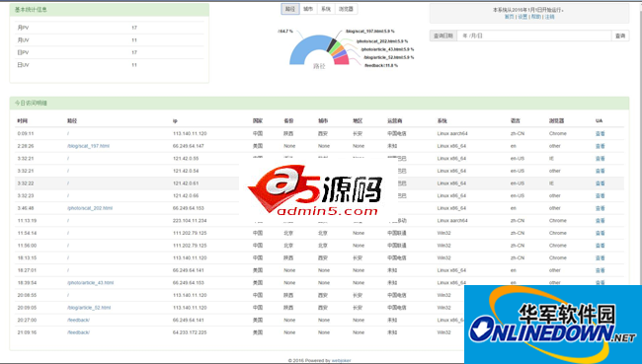642x364 pixels.
Task: Click the 20:08:55 time cell
Action: [x=27, y=295]
